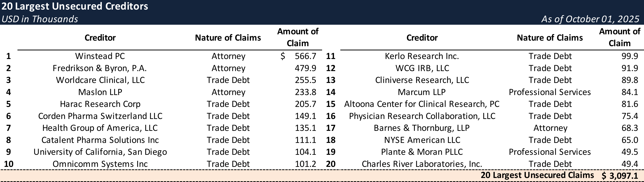Select the "As of October 01, 2025" date text
Screen dimensions: 644x182
coord(590,19)
